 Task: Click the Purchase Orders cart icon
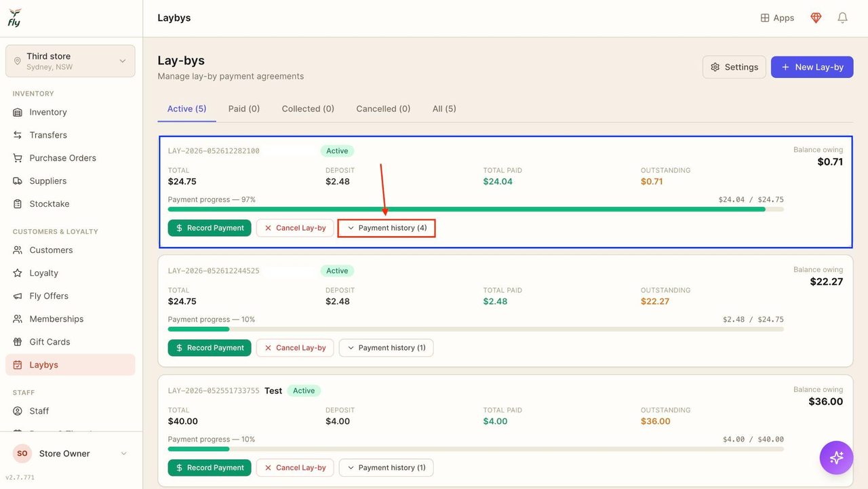point(18,158)
